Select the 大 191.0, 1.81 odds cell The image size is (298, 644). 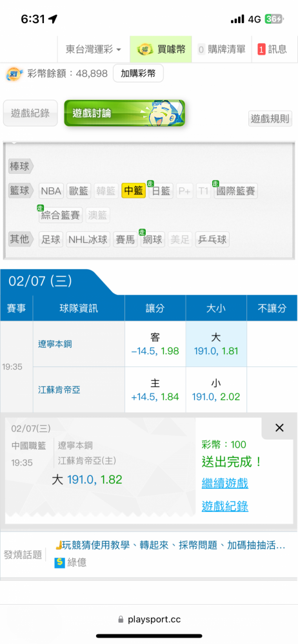click(216, 344)
